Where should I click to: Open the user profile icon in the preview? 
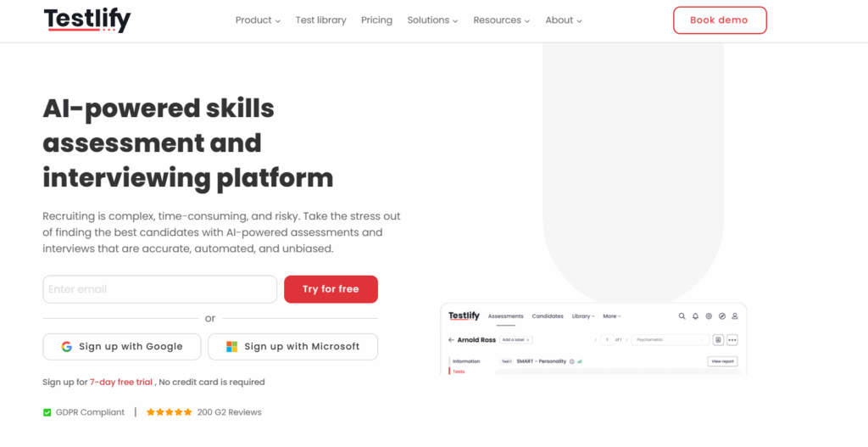tap(735, 316)
